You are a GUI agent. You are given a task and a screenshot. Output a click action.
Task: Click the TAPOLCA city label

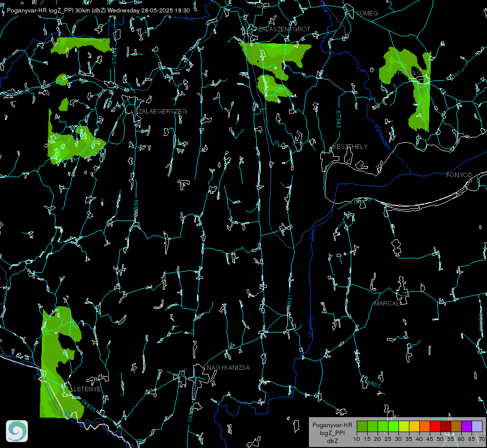tap(411, 73)
